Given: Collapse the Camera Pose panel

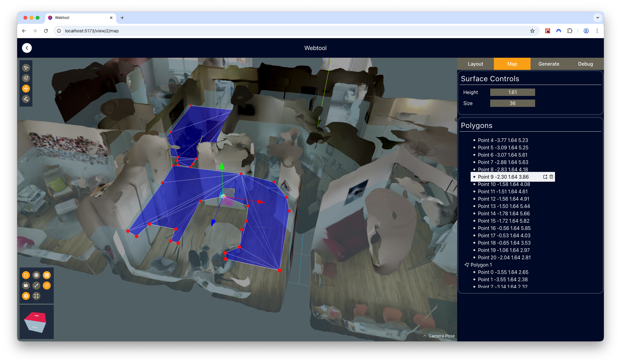Looking at the screenshot, I should click(424, 336).
